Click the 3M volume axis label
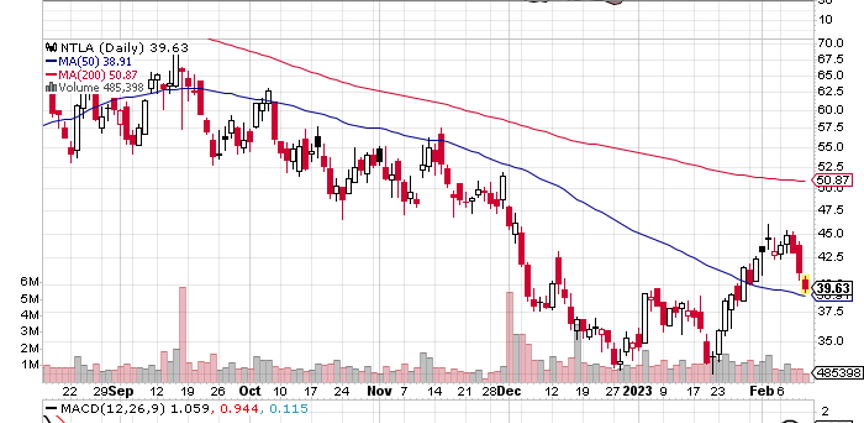Viewport: 864px width, 423px height. 30,332
